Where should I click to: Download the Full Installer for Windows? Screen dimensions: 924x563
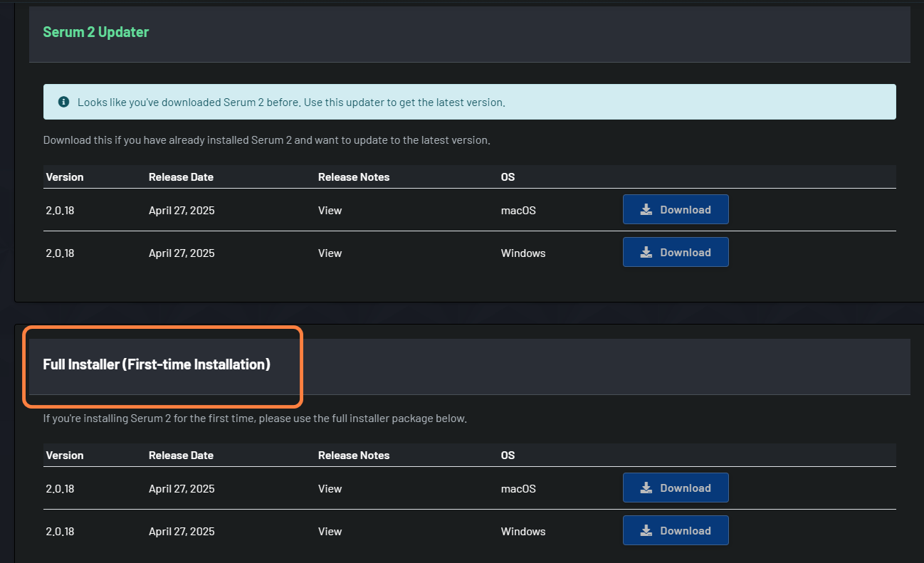(x=676, y=530)
